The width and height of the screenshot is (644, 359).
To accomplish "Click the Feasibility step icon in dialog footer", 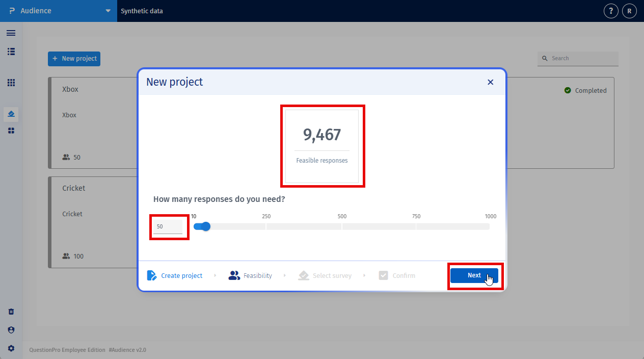I will point(234,275).
